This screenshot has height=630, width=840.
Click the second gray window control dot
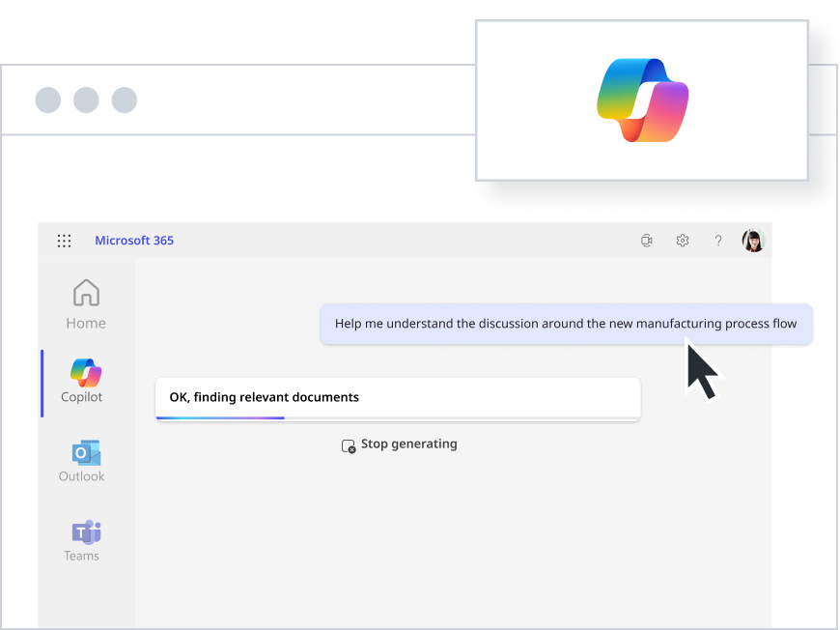86,100
